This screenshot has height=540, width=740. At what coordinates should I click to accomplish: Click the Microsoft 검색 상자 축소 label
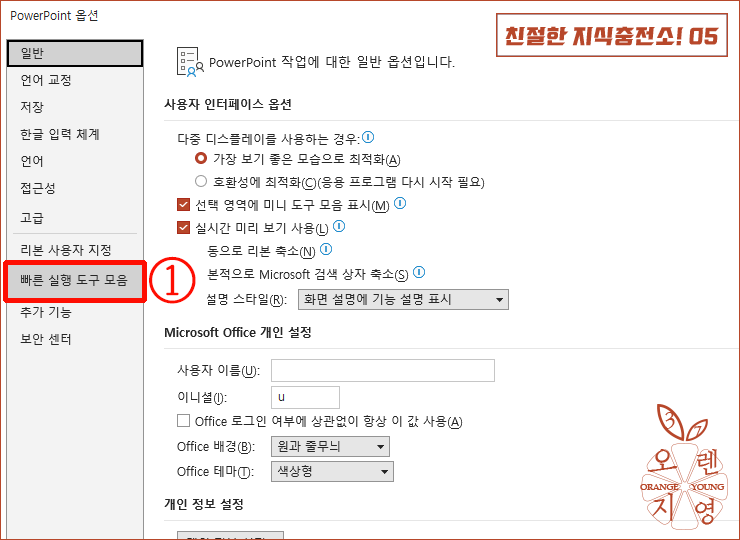tap(308, 274)
